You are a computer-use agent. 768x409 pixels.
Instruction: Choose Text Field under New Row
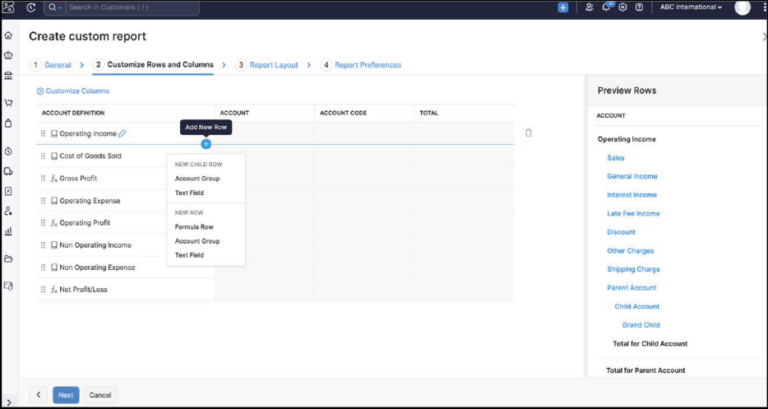tap(189, 255)
